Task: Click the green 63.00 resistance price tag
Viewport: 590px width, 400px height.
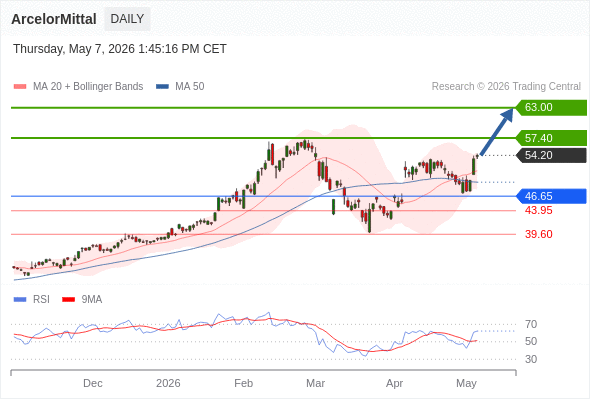Action: [551, 108]
